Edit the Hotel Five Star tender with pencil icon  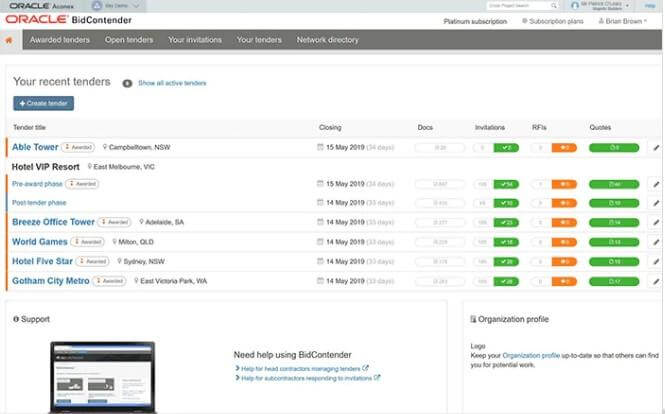656,262
